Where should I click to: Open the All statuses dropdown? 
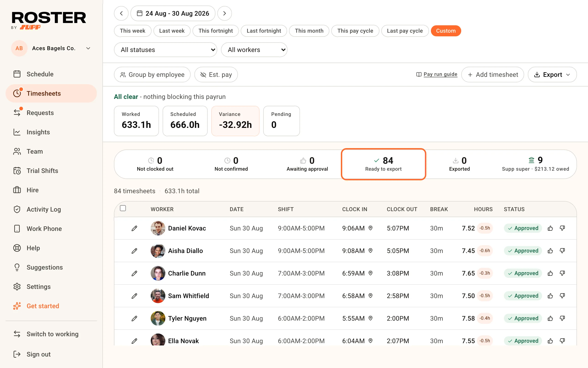click(165, 50)
